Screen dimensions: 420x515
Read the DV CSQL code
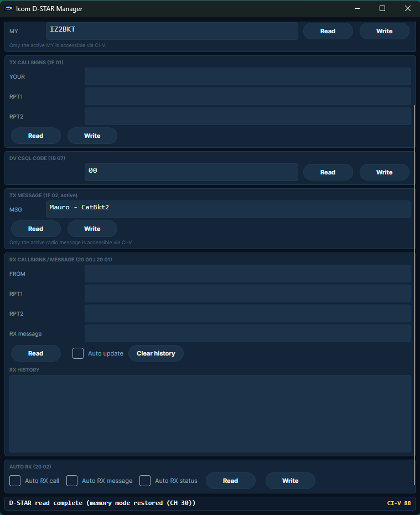coord(328,172)
